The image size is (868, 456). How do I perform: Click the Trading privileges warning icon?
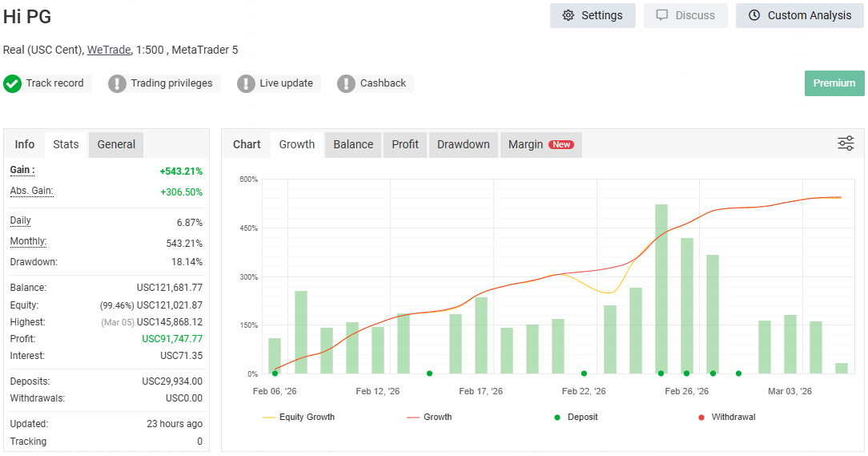click(x=117, y=83)
